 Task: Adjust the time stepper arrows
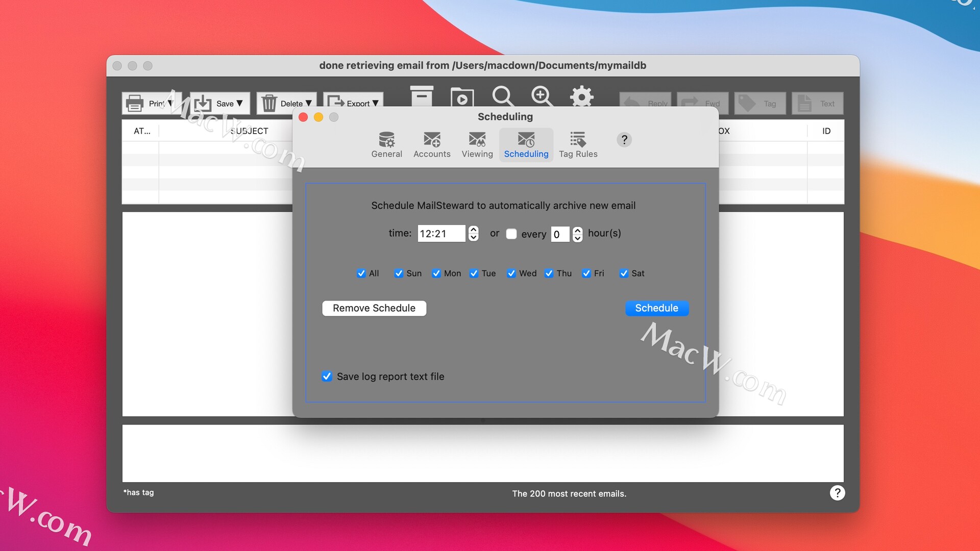pyautogui.click(x=474, y=234)
